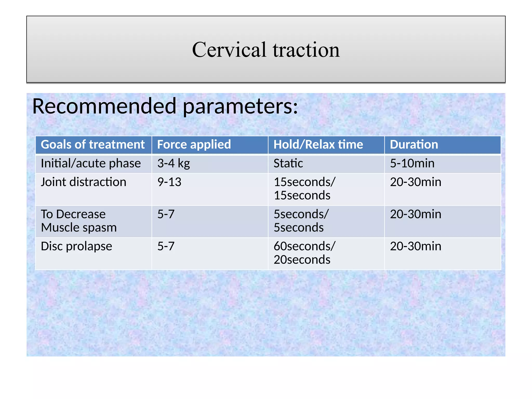Select the "9-13" force cell
Viewport: 532px width, 399px height.
[169, 182]
